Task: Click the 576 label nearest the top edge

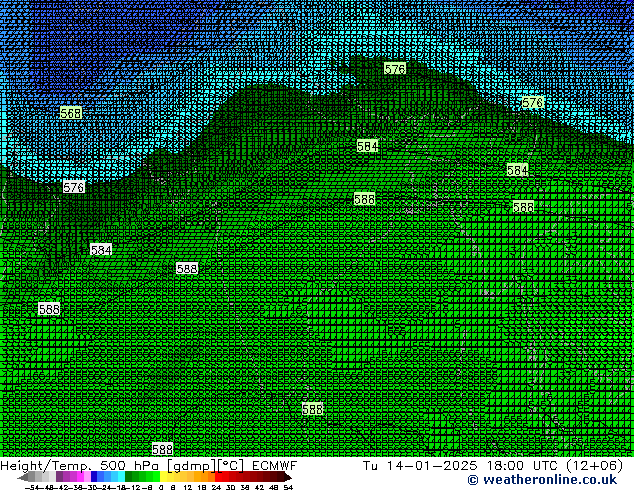Action: click(395, 69)
